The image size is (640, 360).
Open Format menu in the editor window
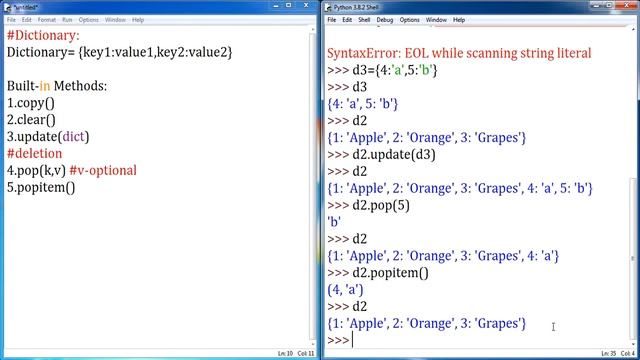tap(47, 20)
